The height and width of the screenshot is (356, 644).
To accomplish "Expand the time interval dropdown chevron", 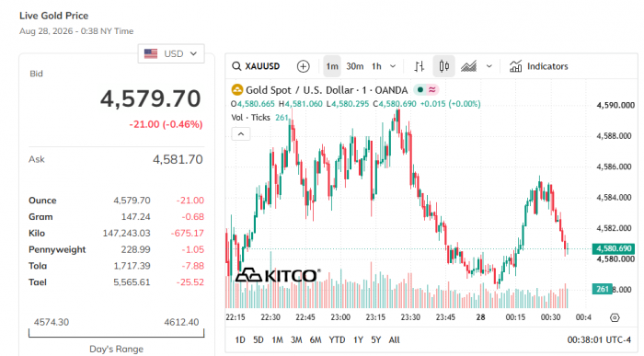I will click(393, 66).
